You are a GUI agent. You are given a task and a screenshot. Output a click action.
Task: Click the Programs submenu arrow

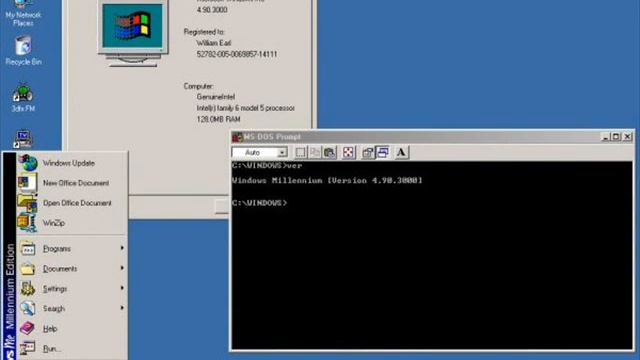tap(122, 248)
